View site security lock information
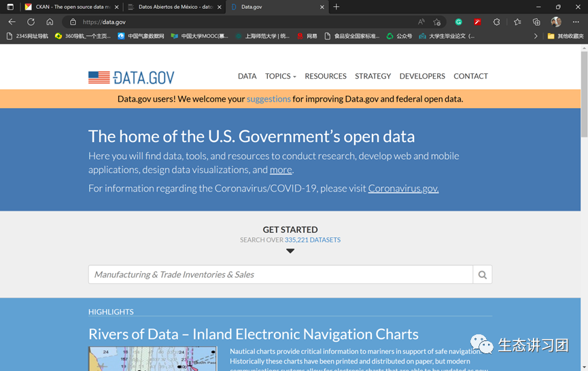 click(x=73, y=22)
